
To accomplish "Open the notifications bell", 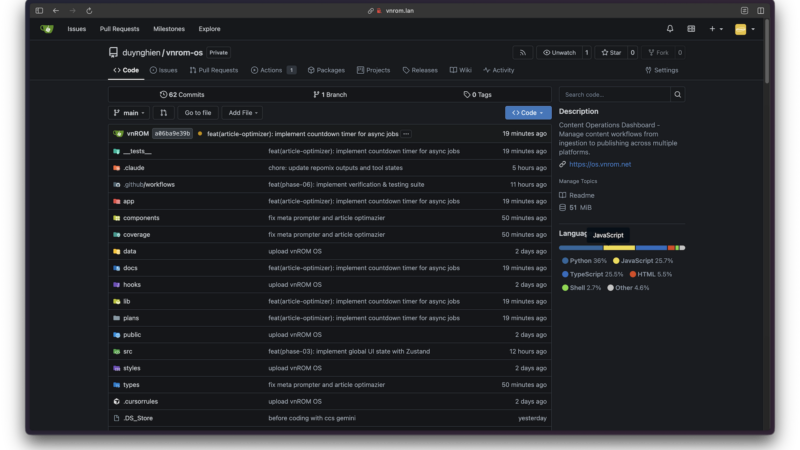I will [x=670, y=29].
